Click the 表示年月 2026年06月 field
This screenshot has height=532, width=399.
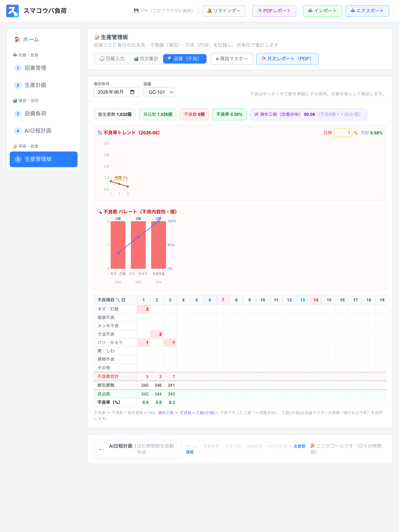(x=116, y=92)
